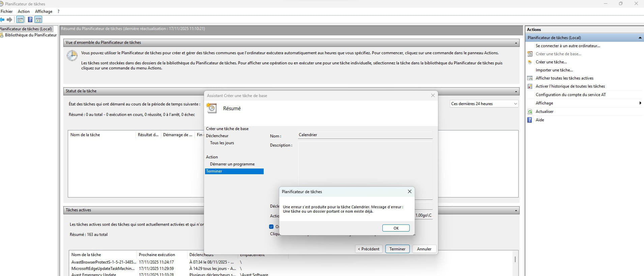Click the '< Précédent' wizard button

[x=369, y=249]
